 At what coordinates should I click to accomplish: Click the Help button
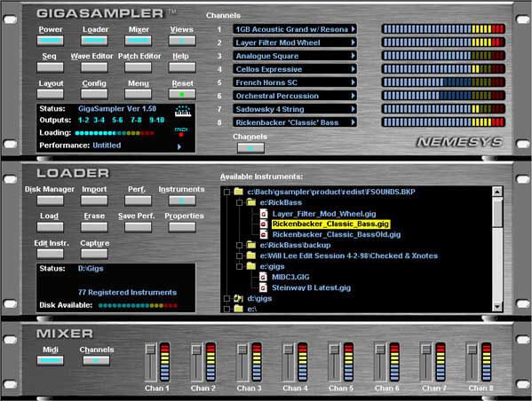(x=182, y=67)
